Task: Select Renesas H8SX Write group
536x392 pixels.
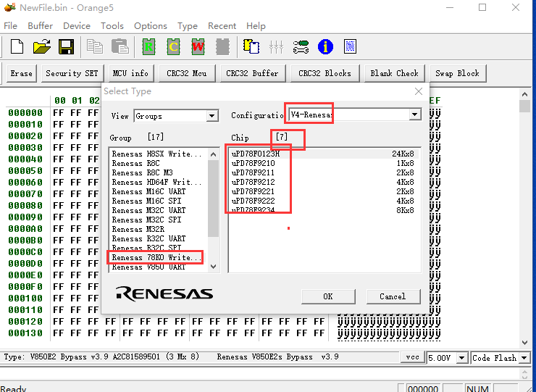Action: (159, 154)
